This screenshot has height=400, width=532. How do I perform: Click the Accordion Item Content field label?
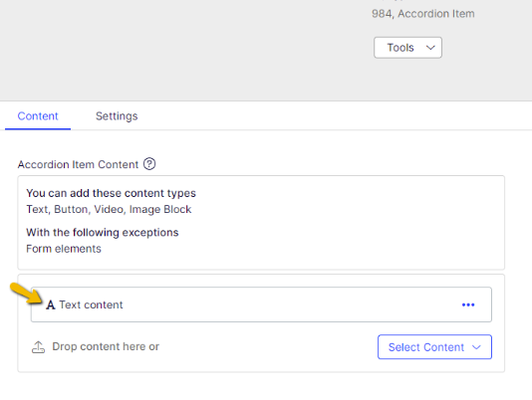click(78, 164)
